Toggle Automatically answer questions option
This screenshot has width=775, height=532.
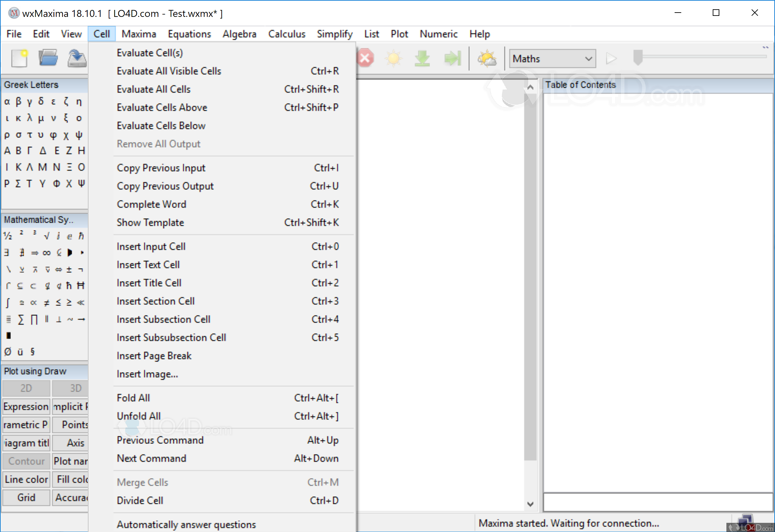point(186,524)
